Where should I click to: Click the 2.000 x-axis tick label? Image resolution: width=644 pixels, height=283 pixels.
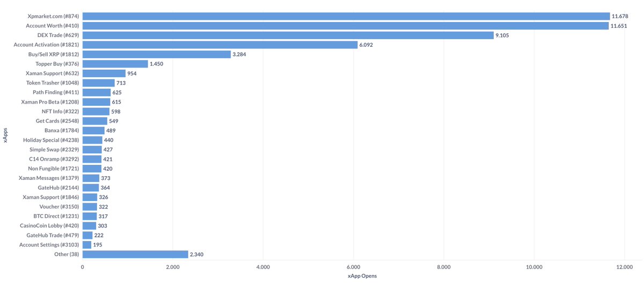pyautogui.click(x=172, y=267)
